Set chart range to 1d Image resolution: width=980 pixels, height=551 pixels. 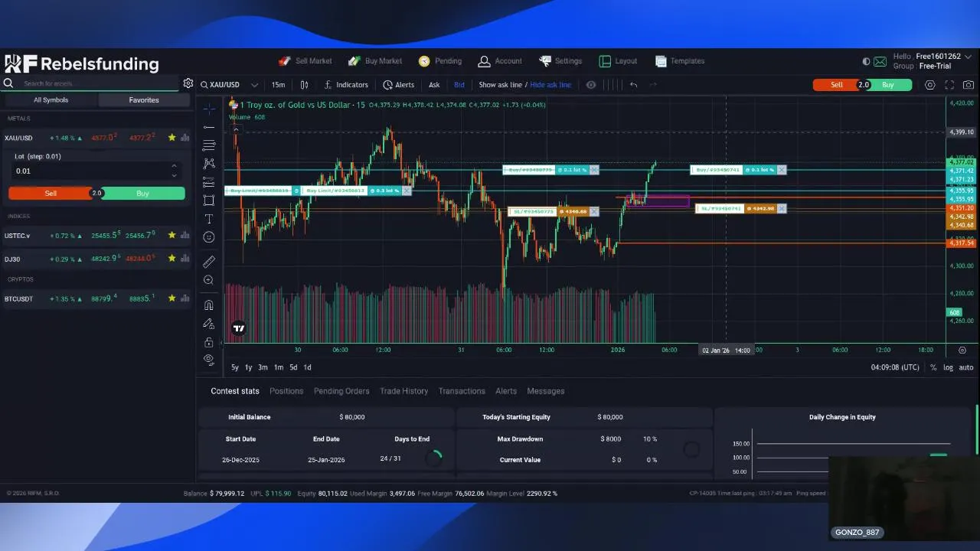click(307, 367)
